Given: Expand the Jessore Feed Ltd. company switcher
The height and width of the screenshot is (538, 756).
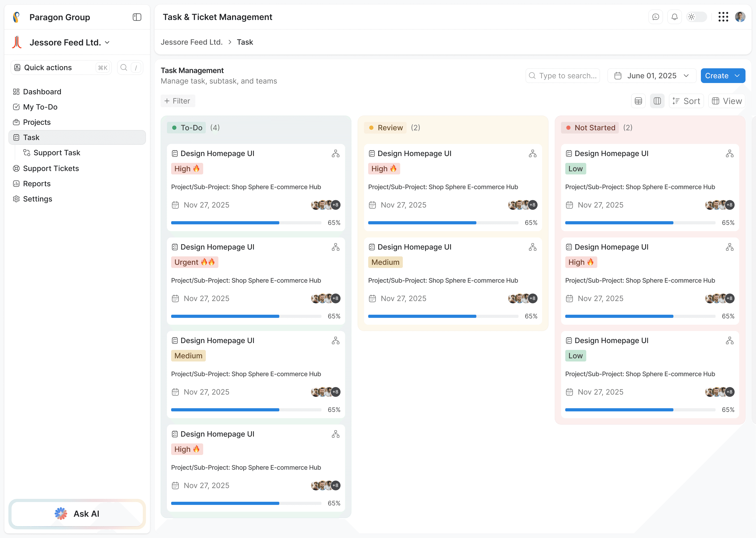Looking at the screenshot, I should coord(107,43).
